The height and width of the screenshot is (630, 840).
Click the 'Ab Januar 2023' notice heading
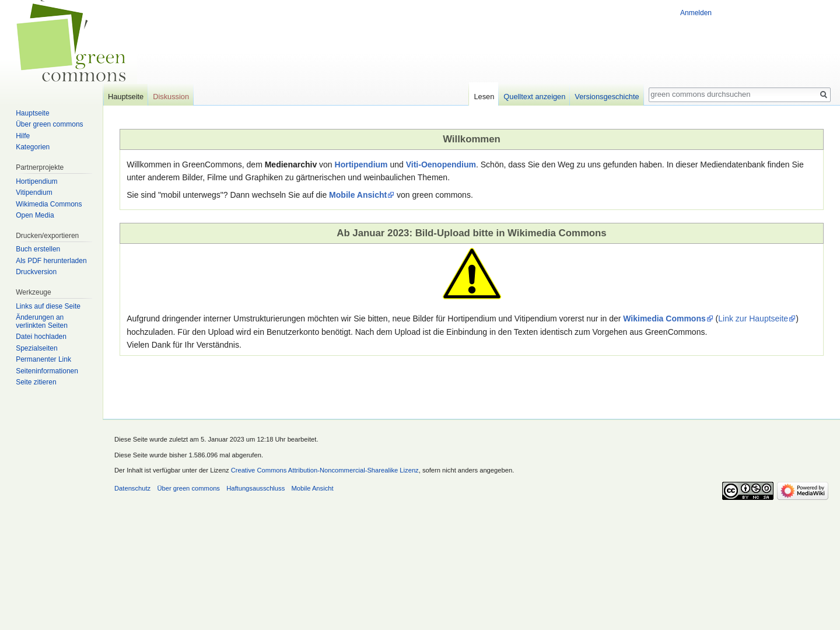[471, 233]
